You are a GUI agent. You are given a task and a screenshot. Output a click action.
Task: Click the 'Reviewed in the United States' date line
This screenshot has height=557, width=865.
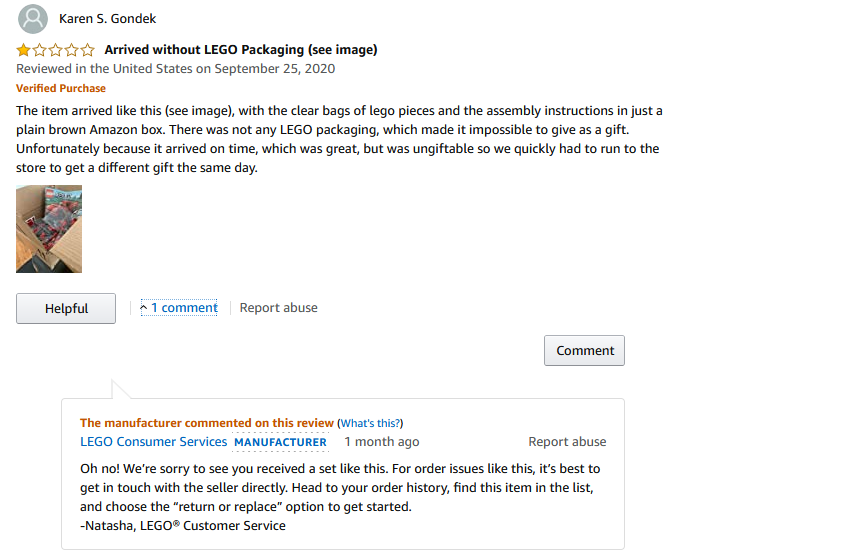coord(175,69)
